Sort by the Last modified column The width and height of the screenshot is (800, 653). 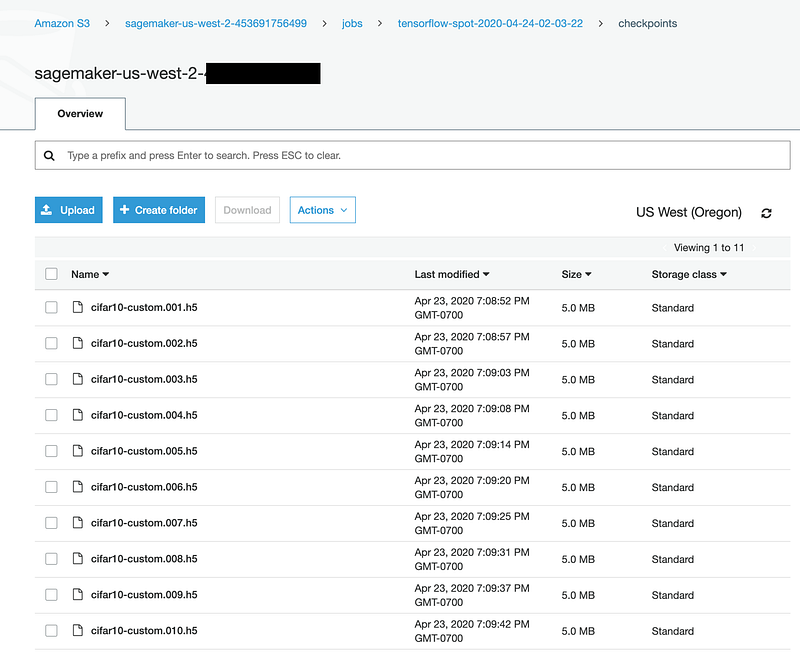tap(452, 274)
